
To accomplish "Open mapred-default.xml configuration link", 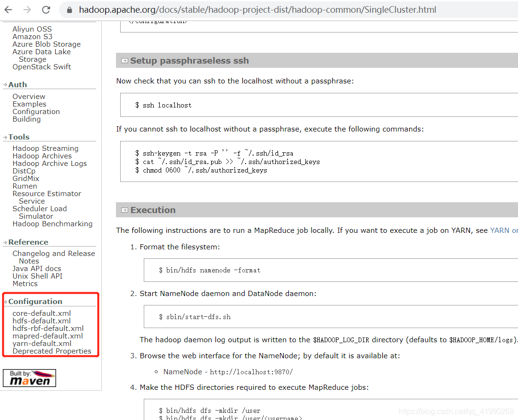I will tap(48, 336).
